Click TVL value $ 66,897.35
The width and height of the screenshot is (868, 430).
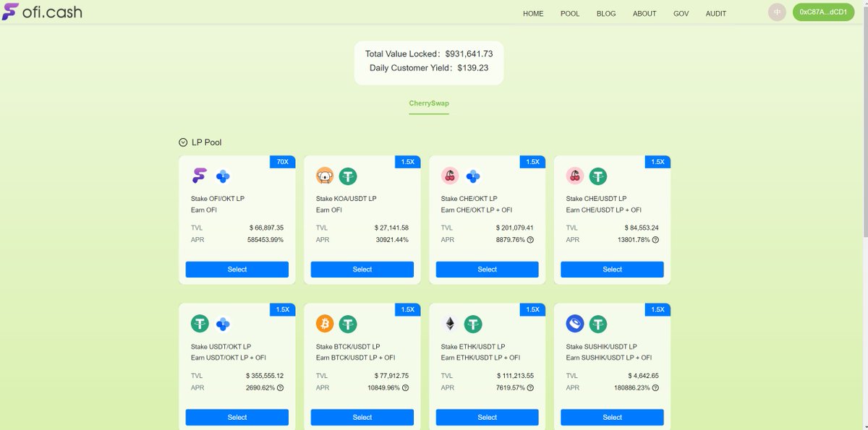266,228
